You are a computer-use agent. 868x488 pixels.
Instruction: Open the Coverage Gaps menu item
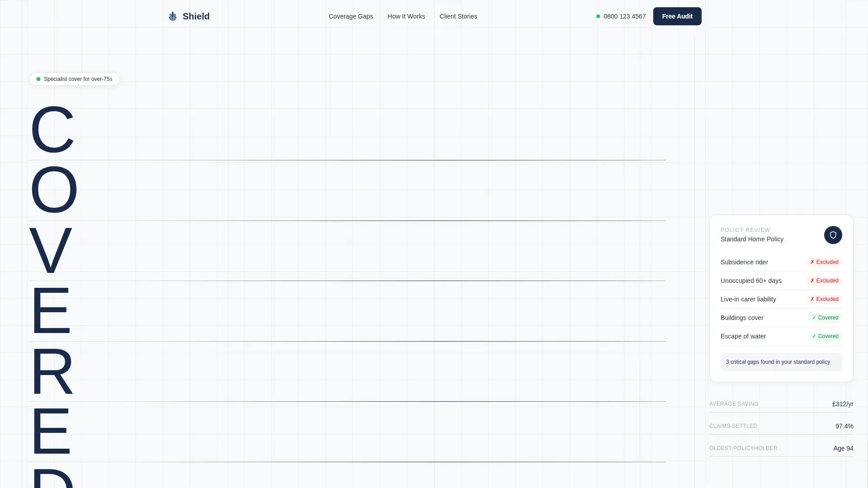[351, 16]
